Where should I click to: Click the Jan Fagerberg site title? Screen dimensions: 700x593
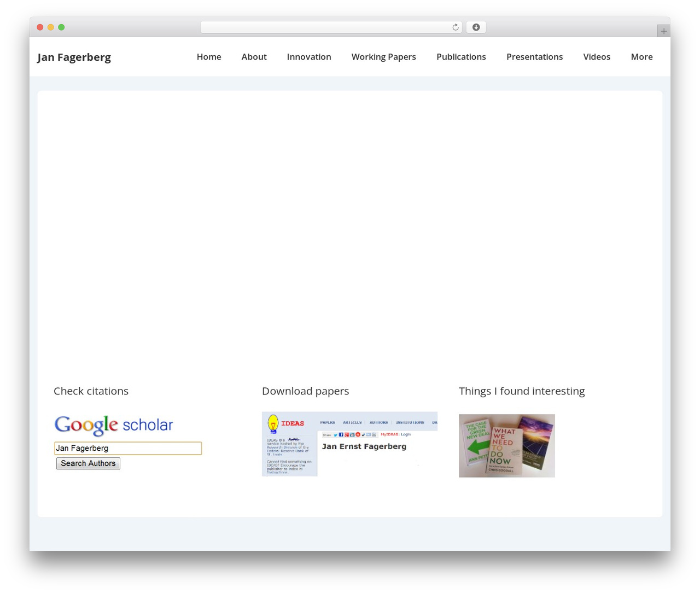(74, 57)
